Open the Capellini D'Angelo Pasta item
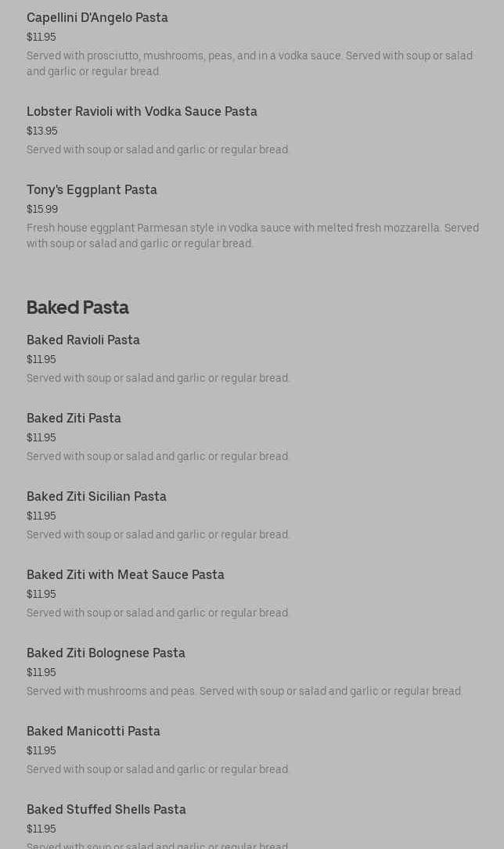This screenshot has height=849, width=504. tap(97, 17)
